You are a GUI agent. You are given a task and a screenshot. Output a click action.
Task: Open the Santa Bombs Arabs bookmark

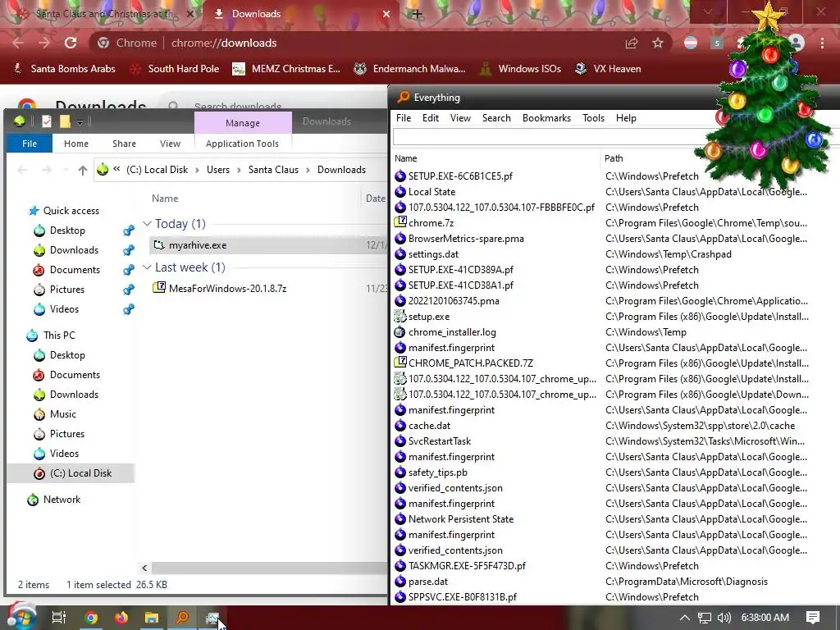(64, 69)
